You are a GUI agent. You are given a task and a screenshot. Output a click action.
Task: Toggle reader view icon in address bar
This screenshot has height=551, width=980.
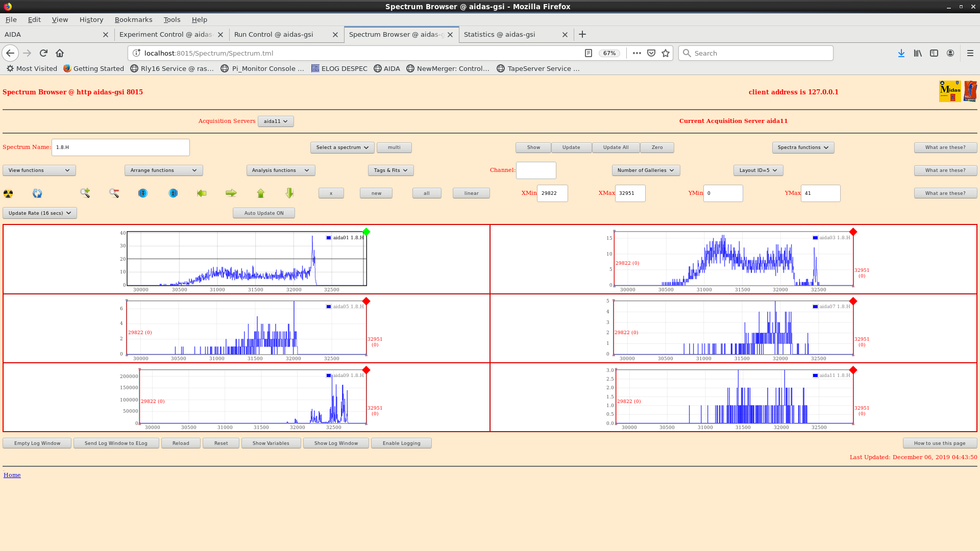tap(589, 53)
